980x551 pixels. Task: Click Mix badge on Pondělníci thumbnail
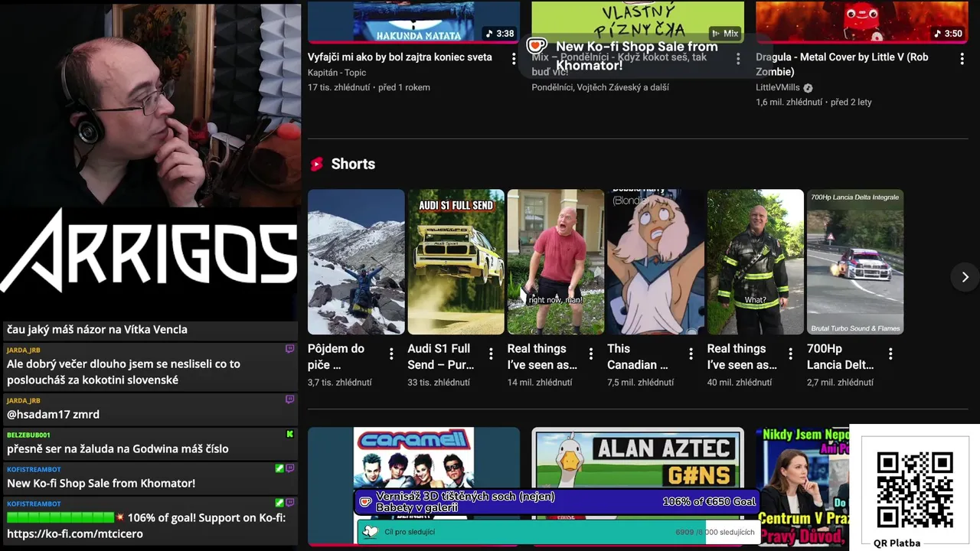(x=725, y=34)
